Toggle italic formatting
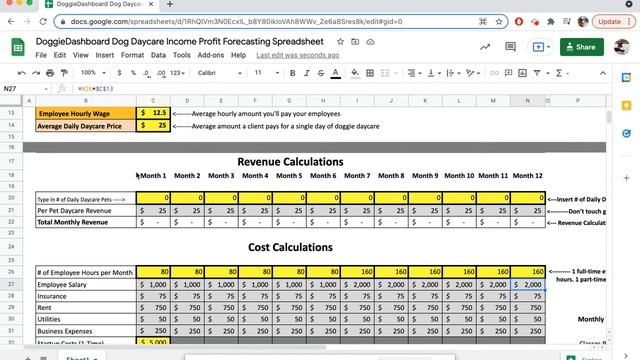 point(307,73)
